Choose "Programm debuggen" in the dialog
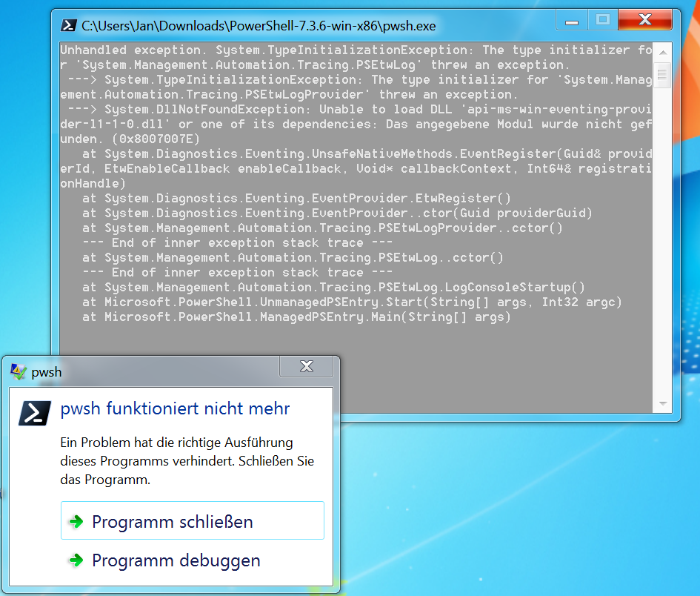The image size is (700, 596). click(x=176, y=561)
